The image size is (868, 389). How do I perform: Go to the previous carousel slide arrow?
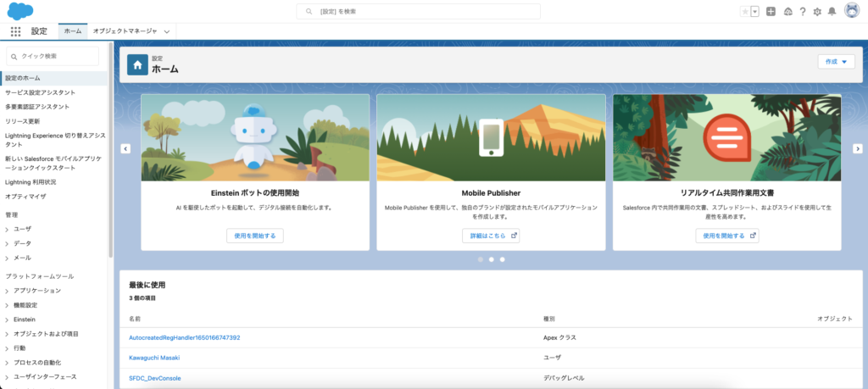(125, 148)
